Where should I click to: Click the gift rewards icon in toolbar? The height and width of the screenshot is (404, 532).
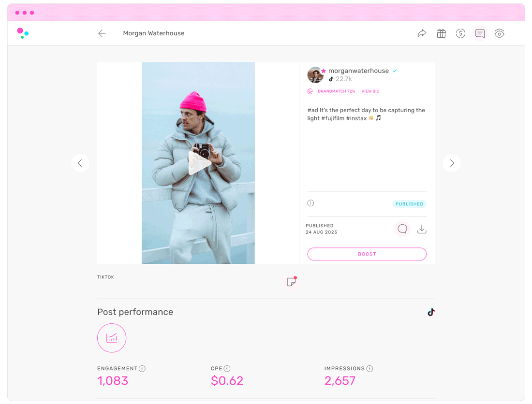tap(441, 33)
